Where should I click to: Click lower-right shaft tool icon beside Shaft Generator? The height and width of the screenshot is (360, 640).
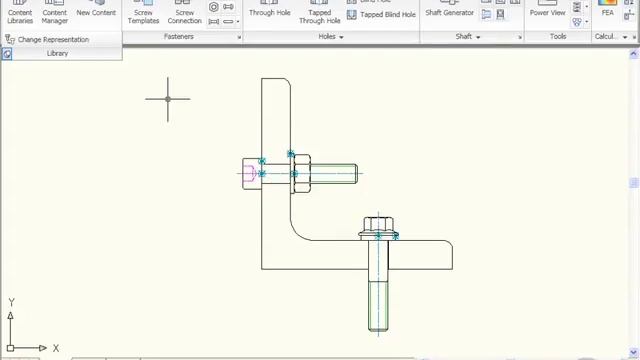(x=500, y=15)
